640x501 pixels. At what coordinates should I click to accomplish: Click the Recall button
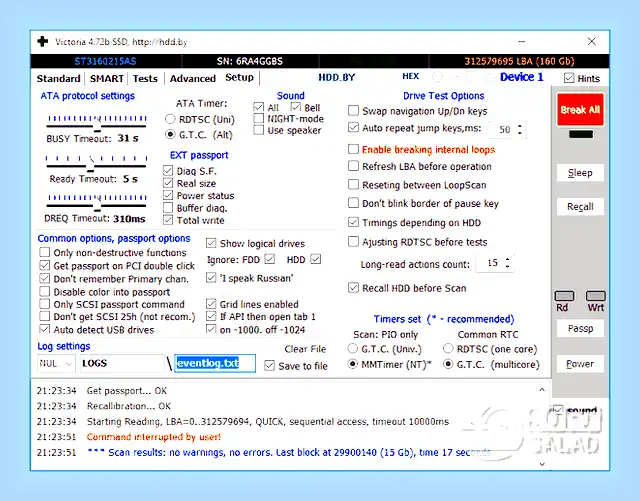(x=580, y=207)
